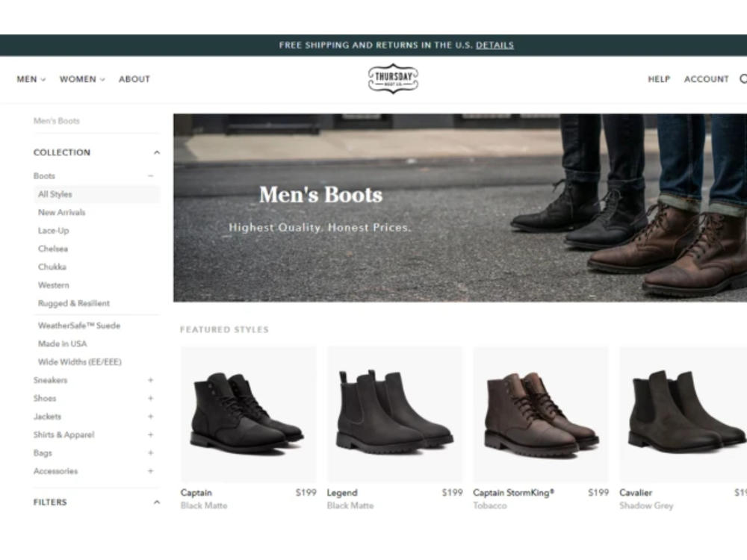747x560 pixels.
Task: Click the Men's Boots hero banner
Action: click(460, 208)
